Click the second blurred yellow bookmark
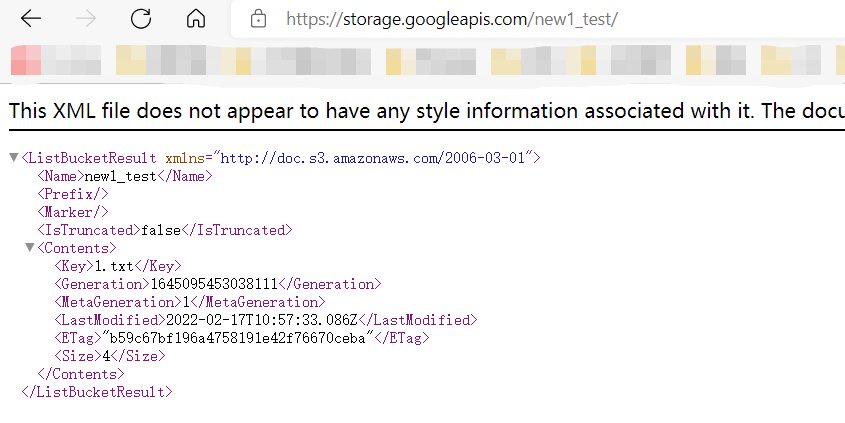The height and width of the screenshot is (423, 845). [x=431, y=60]
